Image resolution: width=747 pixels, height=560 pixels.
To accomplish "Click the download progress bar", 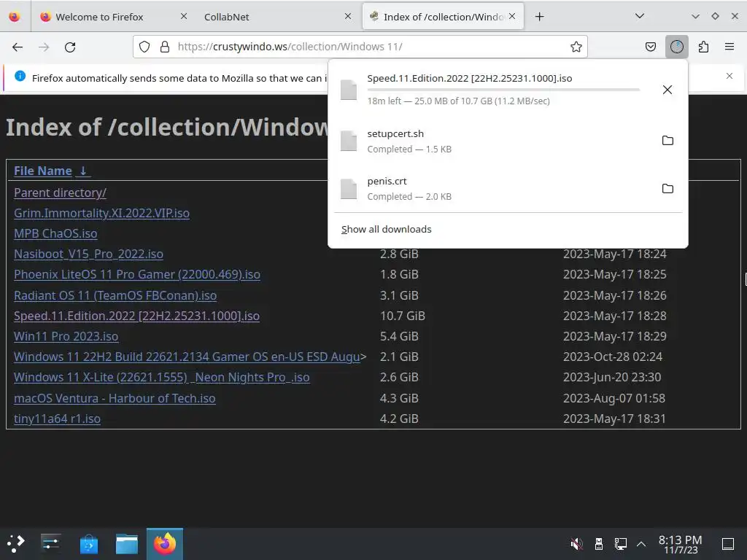I will [x=503, y=90].
